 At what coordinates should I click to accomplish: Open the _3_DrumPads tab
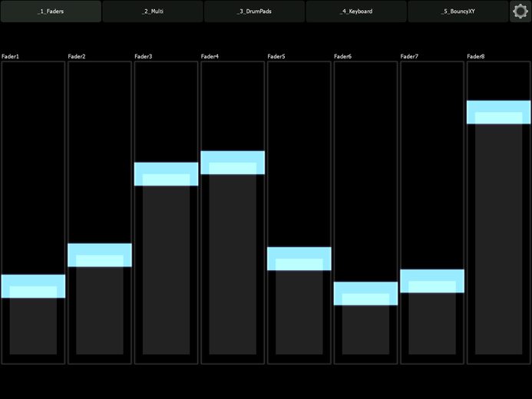254,12
